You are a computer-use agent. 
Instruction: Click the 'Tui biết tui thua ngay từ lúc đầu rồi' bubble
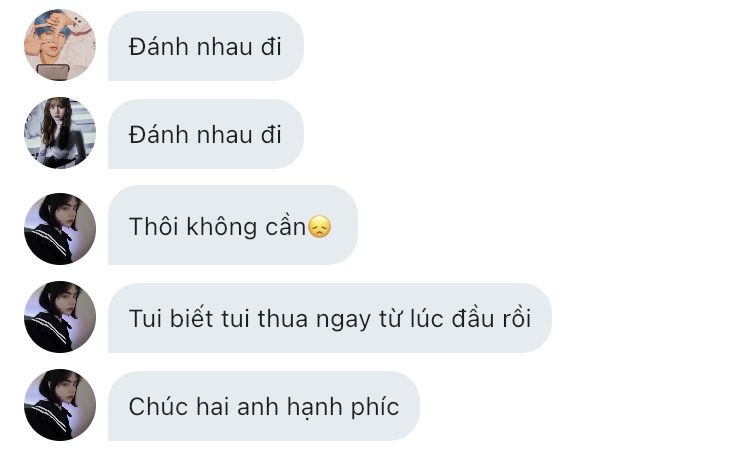coord(330,318)
